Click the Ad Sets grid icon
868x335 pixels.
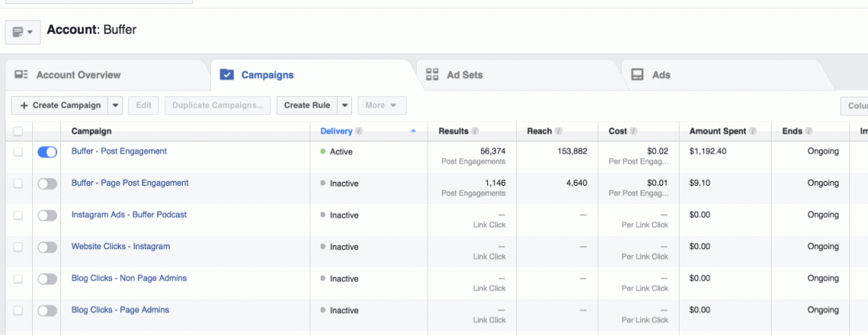click(432, 75)
